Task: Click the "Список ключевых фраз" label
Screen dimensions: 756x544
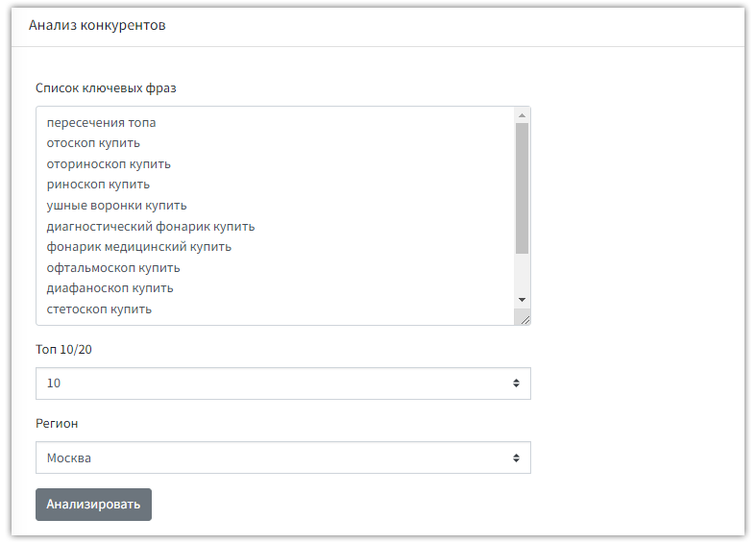Action: coord(106,88)
